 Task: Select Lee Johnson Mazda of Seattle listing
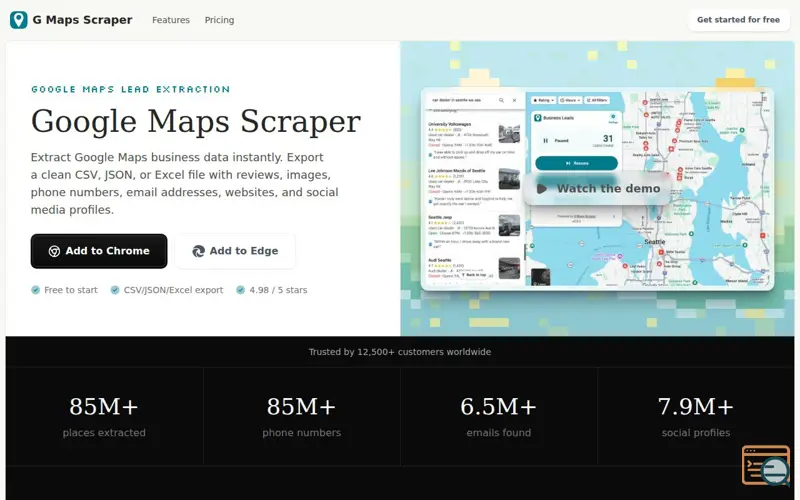[473, 188]
